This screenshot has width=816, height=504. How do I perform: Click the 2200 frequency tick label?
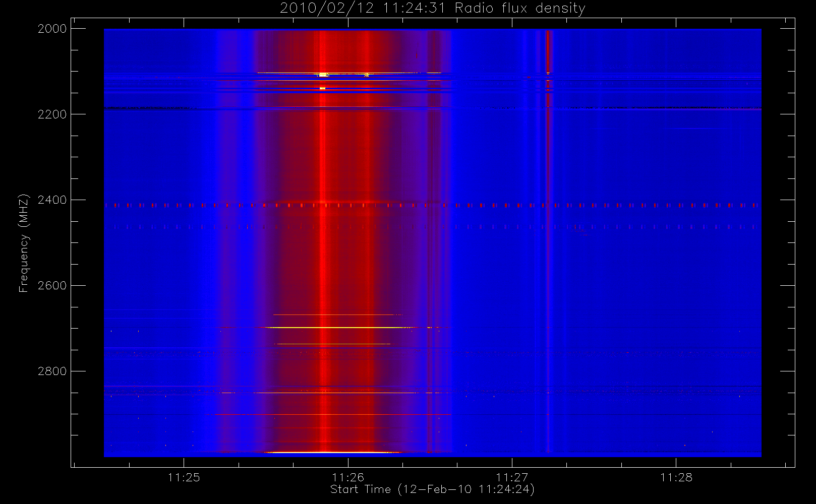(52, 114)
